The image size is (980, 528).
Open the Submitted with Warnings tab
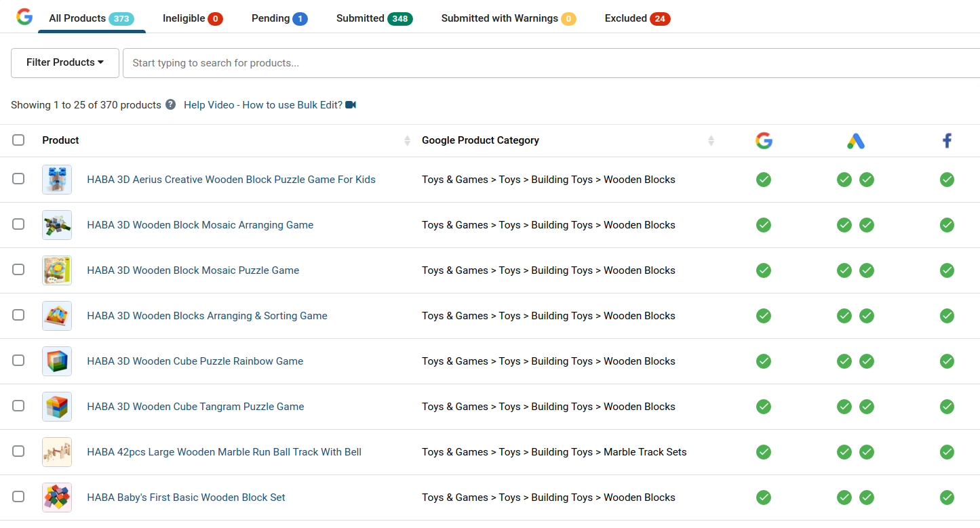pyautogui.click(x=509, y=18)
